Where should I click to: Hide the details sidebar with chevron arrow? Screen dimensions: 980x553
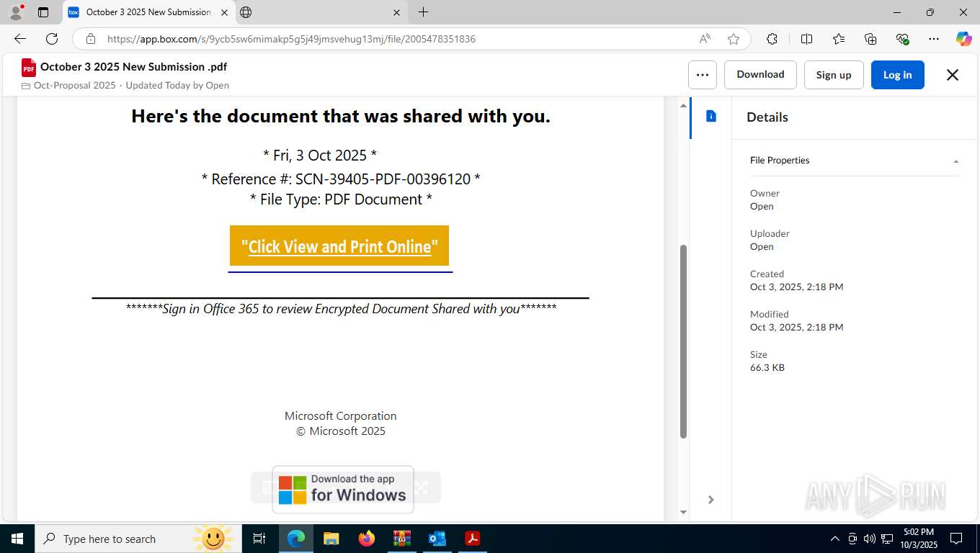[x=710, y=500]
